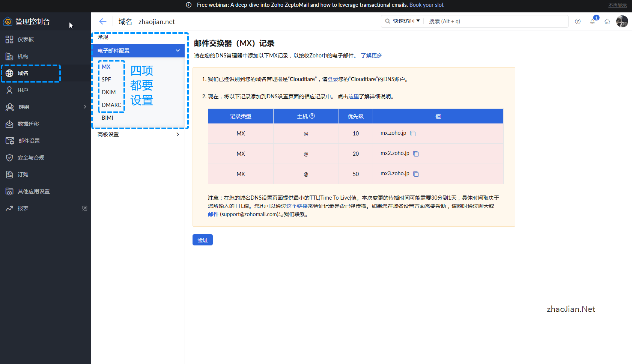Open the 安全与合规 shield icon
The height and width of the screenshot is (364, 632).
pos(10,157)
